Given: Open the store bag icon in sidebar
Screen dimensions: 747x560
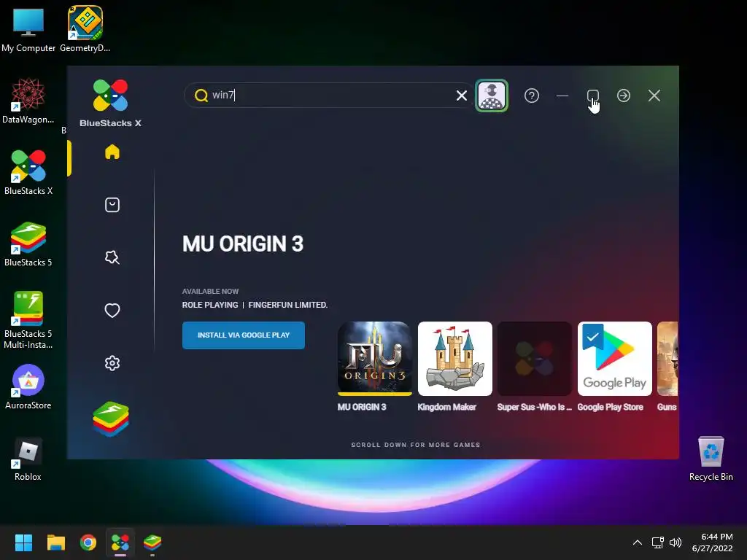Looking at the screenshot, I should (x=112, y=205).
